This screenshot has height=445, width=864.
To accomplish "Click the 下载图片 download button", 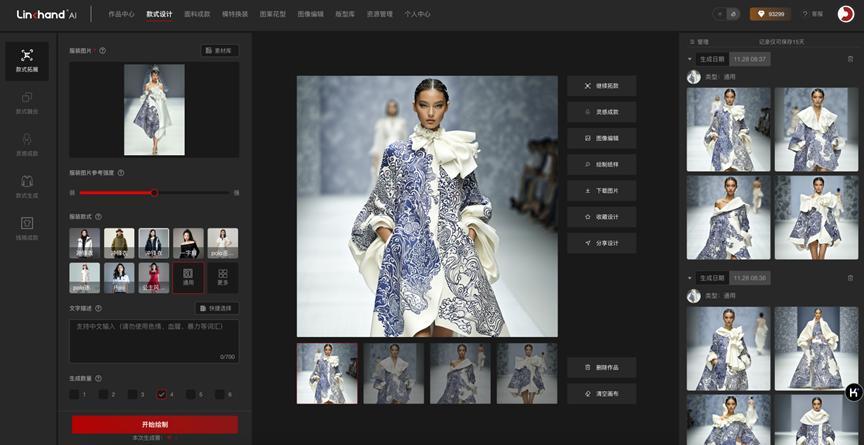I will [601, 190].
